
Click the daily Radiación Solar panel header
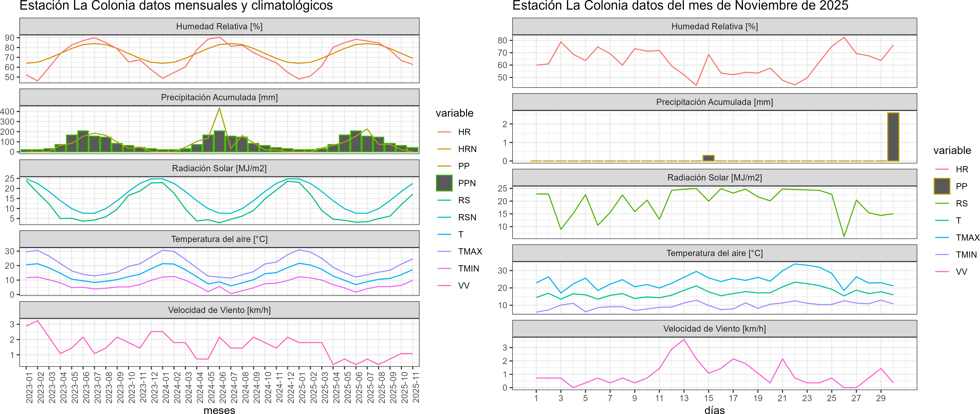click(x=714, y=178)
